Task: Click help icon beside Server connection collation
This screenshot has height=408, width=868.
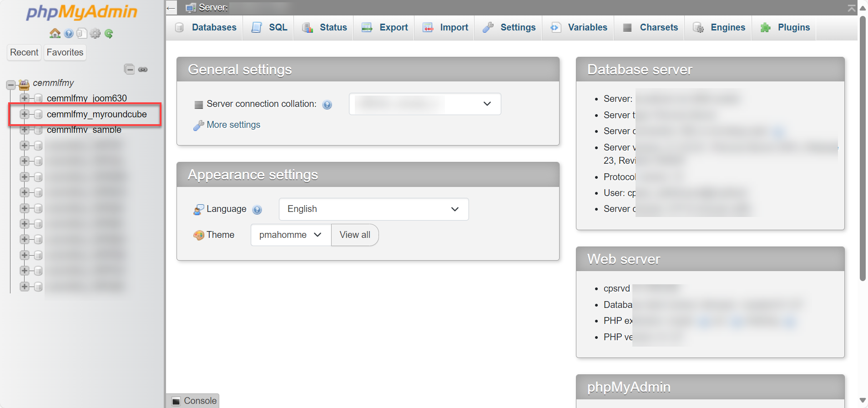Action: [x=327, y=105]
